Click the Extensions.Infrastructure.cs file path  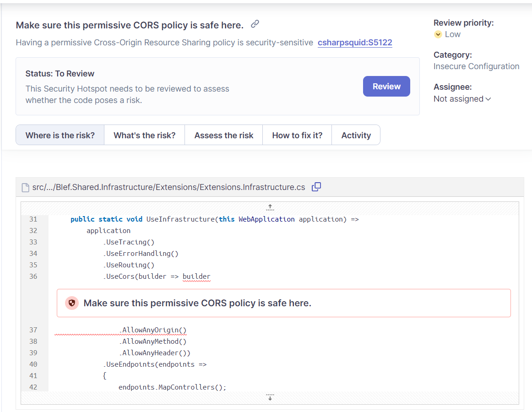click(168, 187)
